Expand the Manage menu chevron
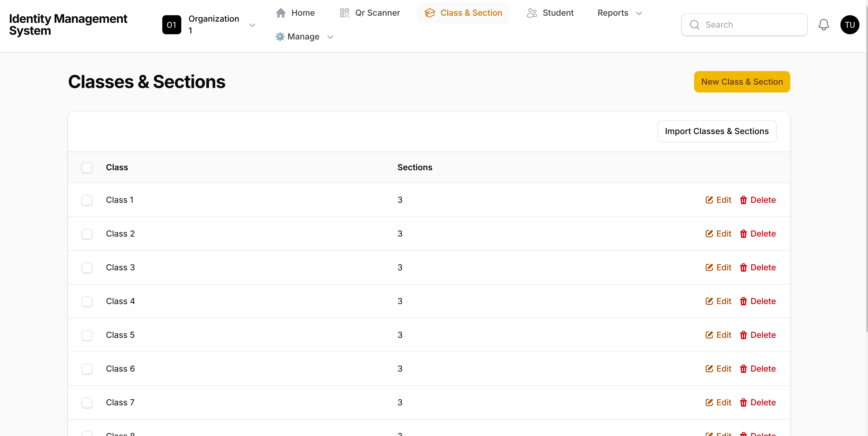Image resolution: width=868 pixels, height=436 pixels. tap(330, 37)
